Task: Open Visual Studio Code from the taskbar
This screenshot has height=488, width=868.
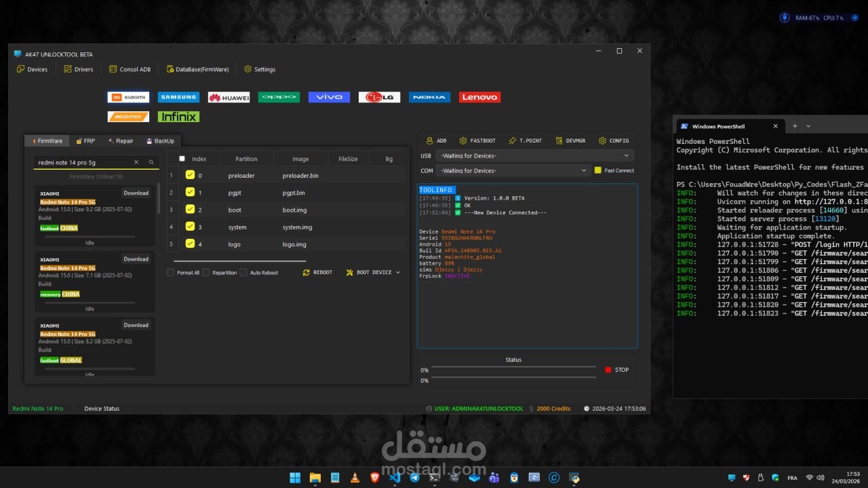Action: [x=395, y=478]
